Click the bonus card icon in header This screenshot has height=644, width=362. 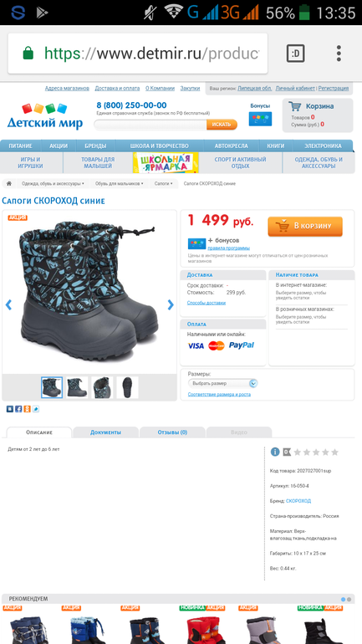click(260, 119)
